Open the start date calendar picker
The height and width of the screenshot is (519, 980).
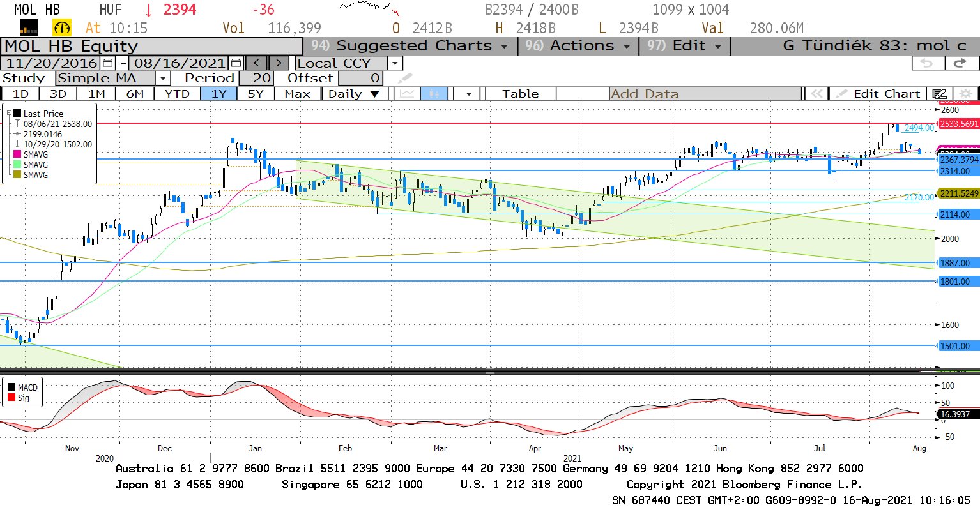click(x=107, y=63)
